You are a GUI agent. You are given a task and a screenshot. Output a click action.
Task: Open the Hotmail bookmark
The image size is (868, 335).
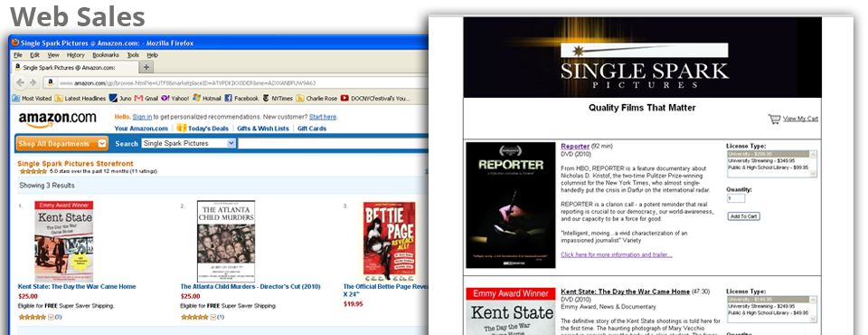[207, 98]
